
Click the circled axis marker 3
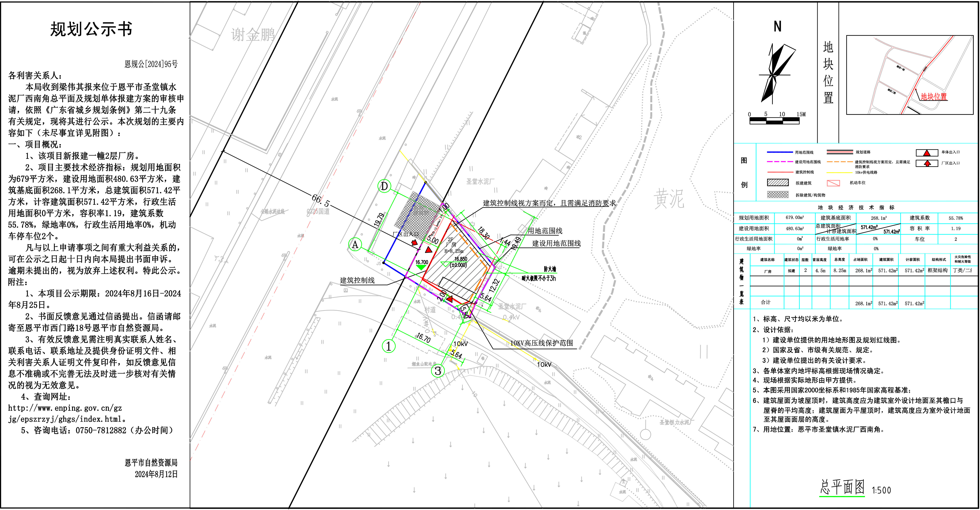pos(438,371)
